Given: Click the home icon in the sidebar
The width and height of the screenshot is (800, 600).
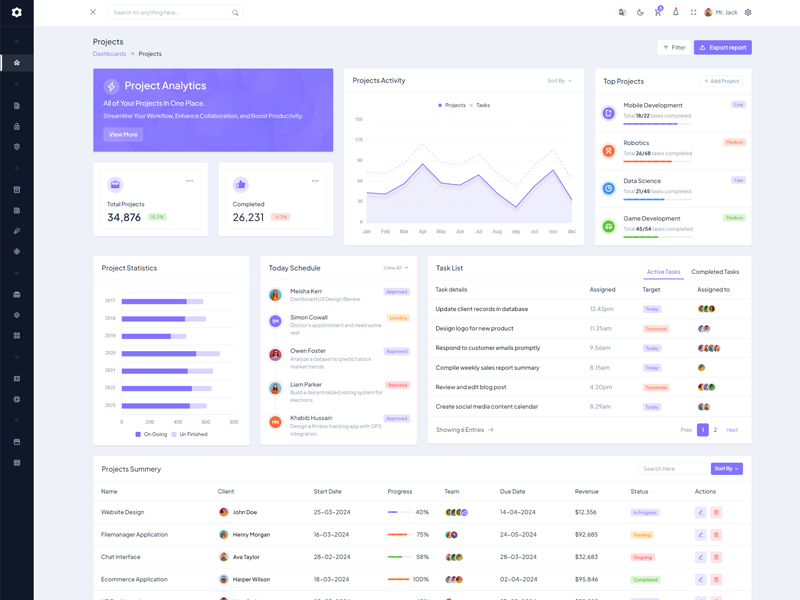Looking at the screenshot, I should coord(16,63).
